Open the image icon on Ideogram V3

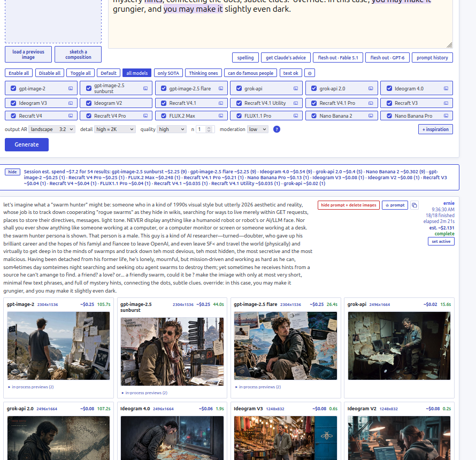tap(71, 103)
